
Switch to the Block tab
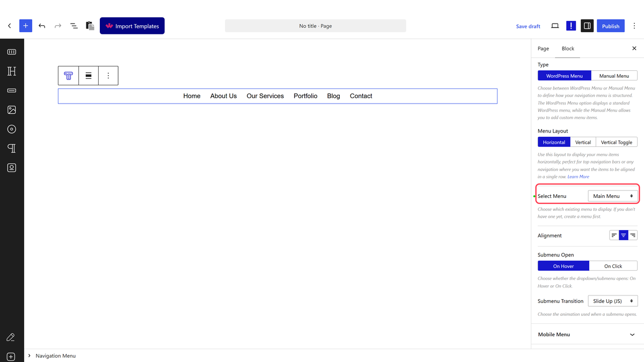568,48
